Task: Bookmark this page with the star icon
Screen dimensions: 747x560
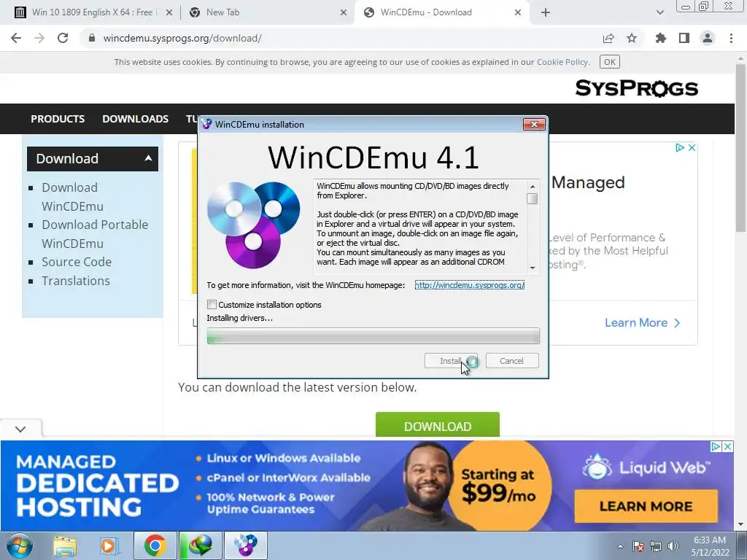Action: click(x=632, y=38)
